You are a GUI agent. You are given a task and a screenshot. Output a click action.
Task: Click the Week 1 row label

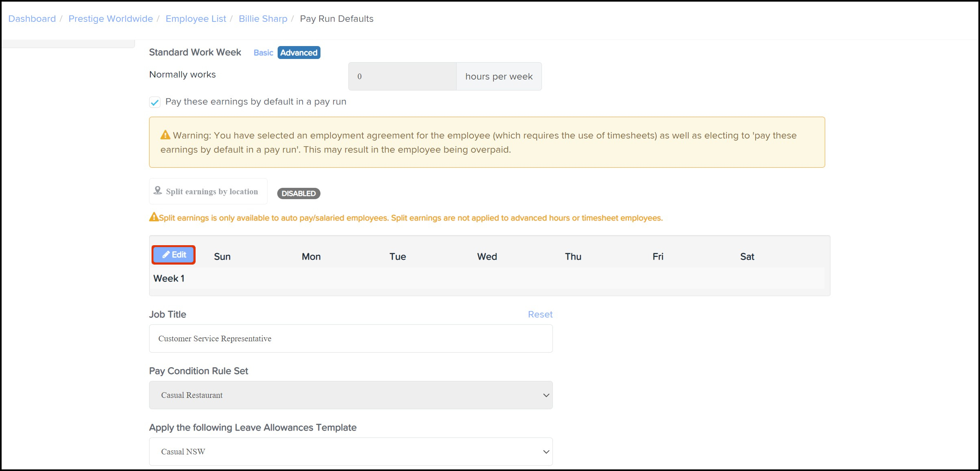pos(169,278)
